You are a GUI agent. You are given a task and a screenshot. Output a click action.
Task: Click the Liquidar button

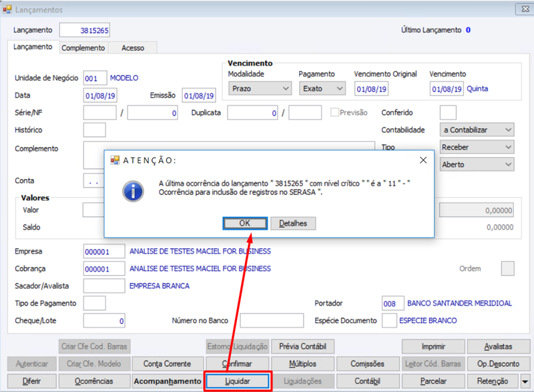click(x=238, y=381)
